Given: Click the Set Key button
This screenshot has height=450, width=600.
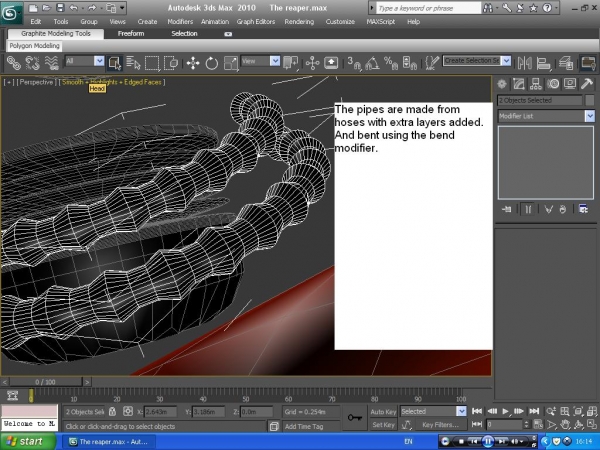Looking at the screenshot, I should coord(383,425).
